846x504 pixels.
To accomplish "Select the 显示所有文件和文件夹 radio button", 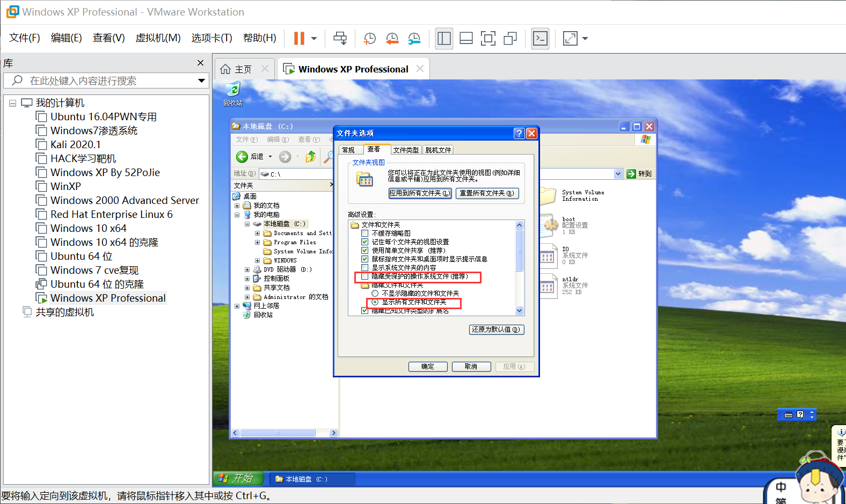I will pyautogui.click(x=375, y=302).
